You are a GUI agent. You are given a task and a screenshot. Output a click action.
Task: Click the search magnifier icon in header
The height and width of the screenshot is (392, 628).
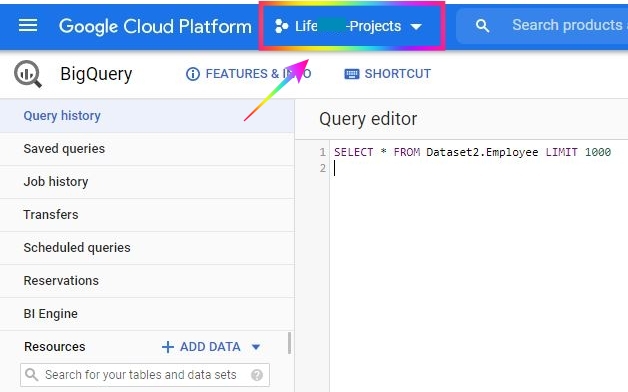click(x=482, y=26)
